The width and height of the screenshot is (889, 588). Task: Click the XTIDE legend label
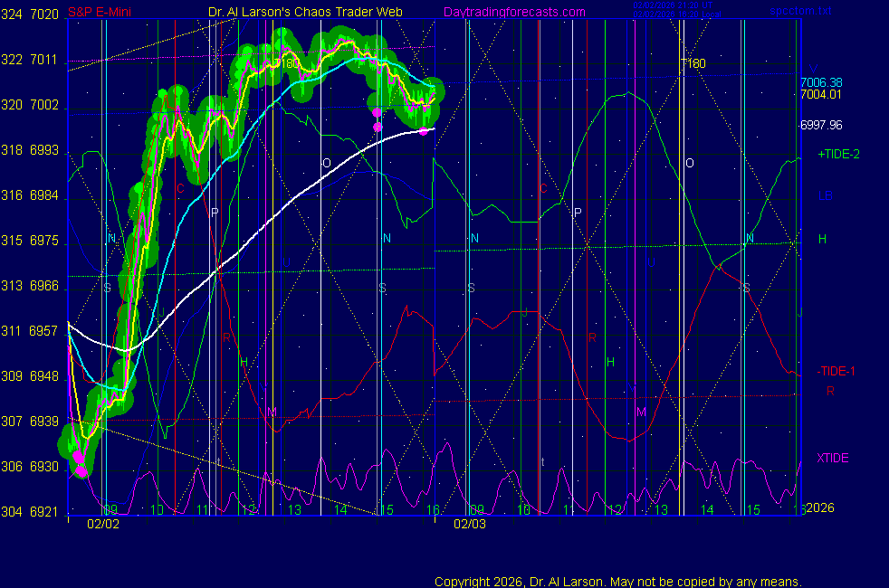tap(833, 459)
